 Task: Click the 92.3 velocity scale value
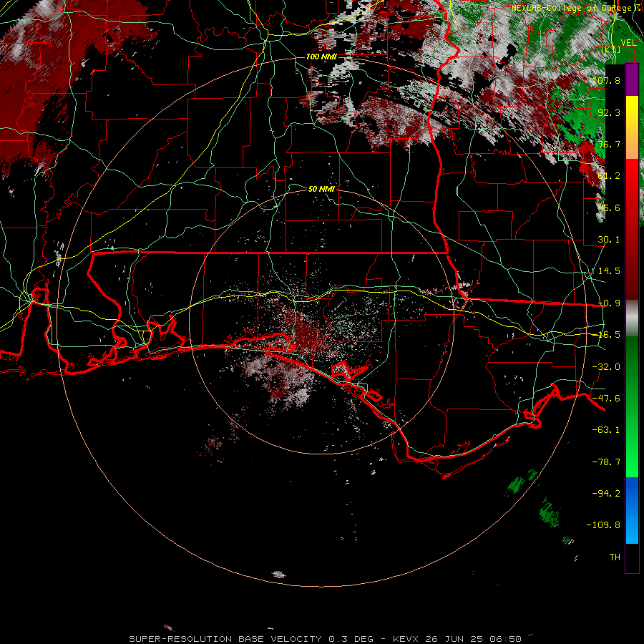pos(609,112)
